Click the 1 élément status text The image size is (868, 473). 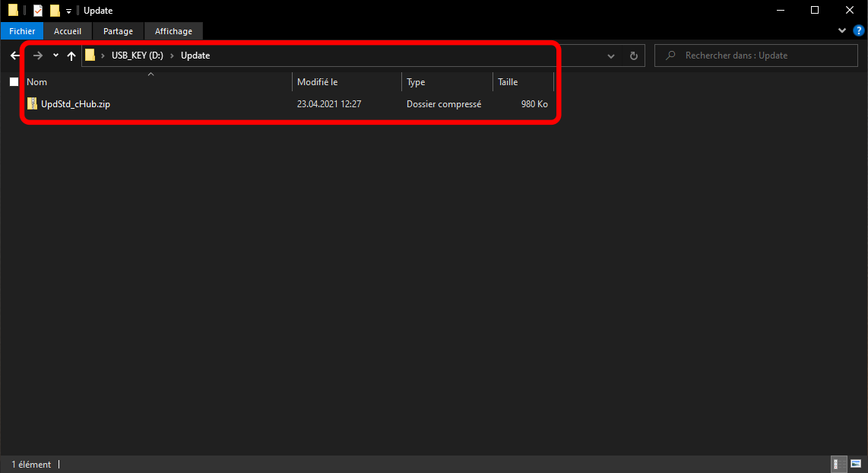[31, 465]
